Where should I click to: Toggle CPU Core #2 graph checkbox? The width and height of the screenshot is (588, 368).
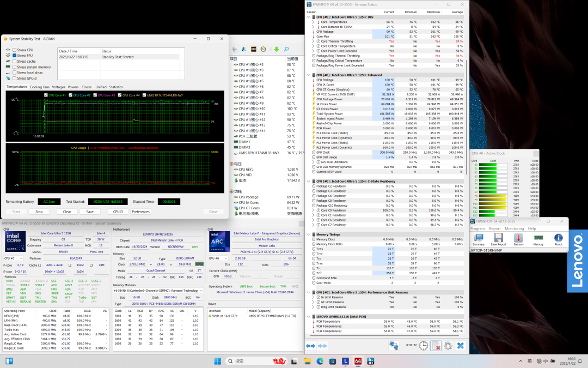pyautogui.click(x=70, y=95)
